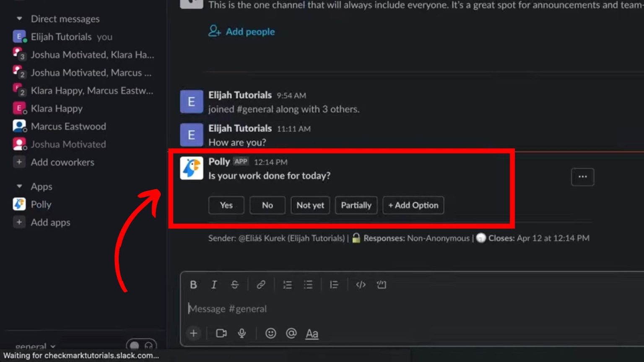Viewport: 644px width, 362px height.
Task: Toggle bold formatting in the message composer
Action: click(x=193, y=284)
